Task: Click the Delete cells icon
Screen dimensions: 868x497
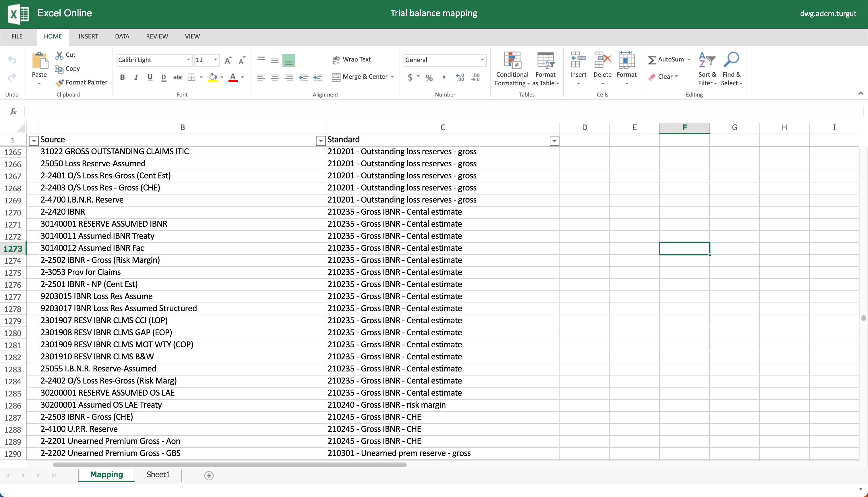Action: coord(602,60)
